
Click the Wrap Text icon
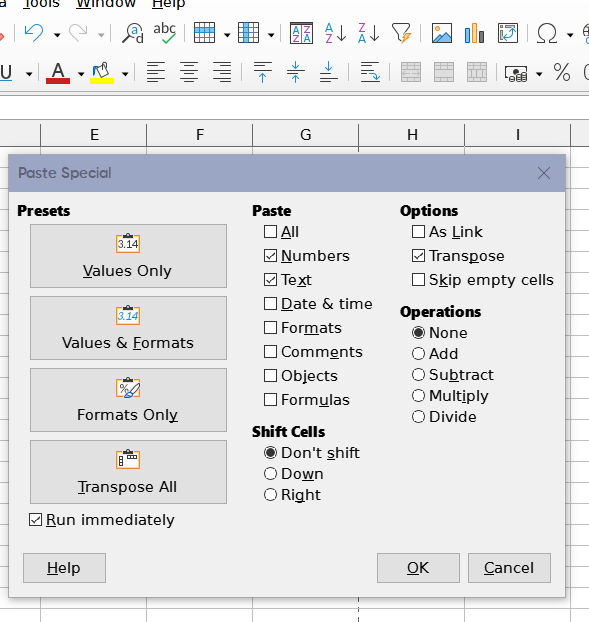click(370, 72)
